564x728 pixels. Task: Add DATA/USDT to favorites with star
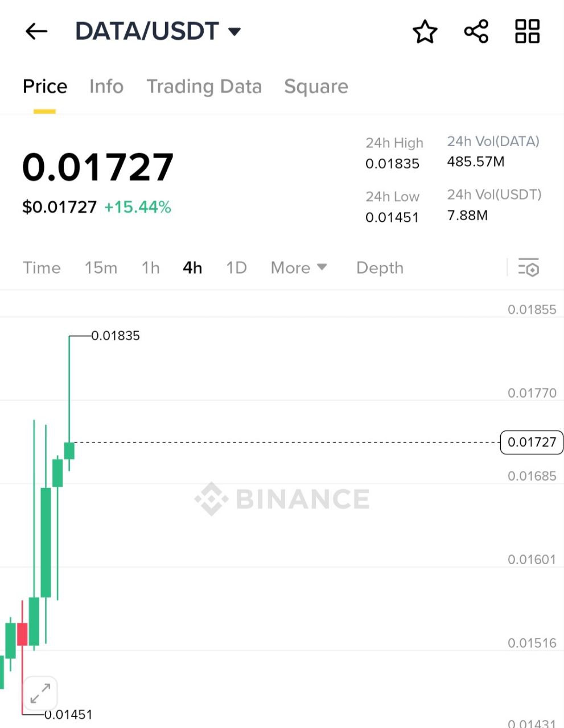pos(425,31)
